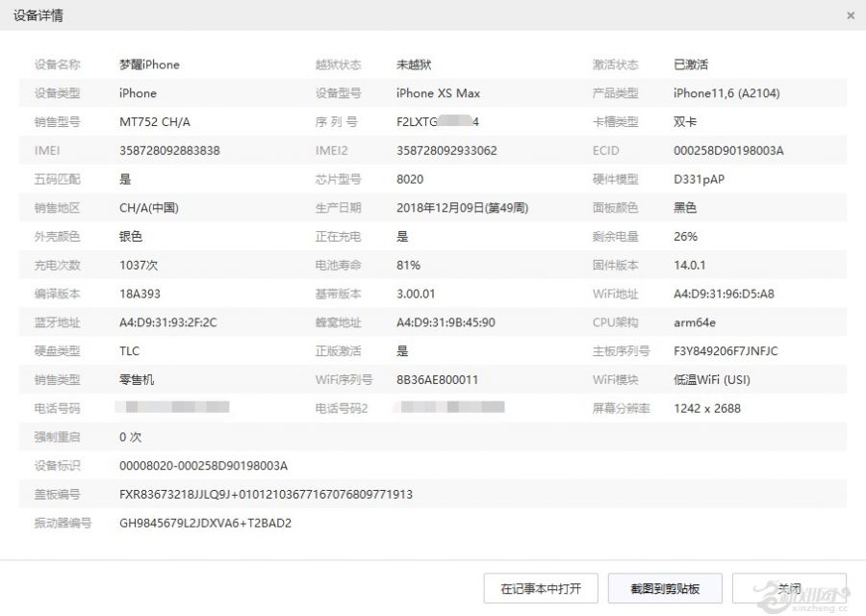Viewport: 866px width, 616px height.
Task: Click the 关闭 button
Action: pyautogui.click(x=789, y=588)
